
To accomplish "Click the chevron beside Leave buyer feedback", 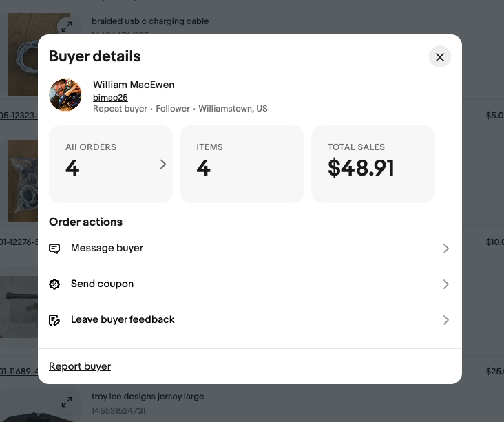I will [x=445, y=320].
